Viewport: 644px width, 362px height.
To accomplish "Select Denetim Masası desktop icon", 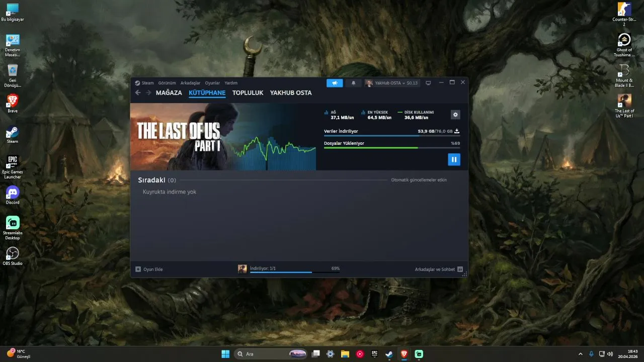I will point(13,46).
